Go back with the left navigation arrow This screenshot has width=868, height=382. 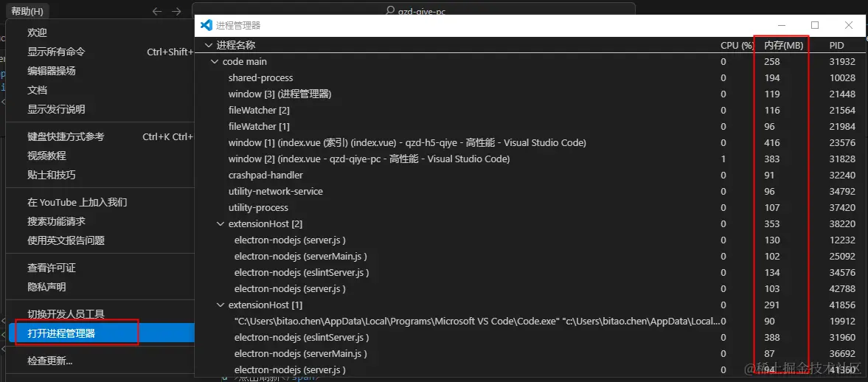tap(157, 11)
